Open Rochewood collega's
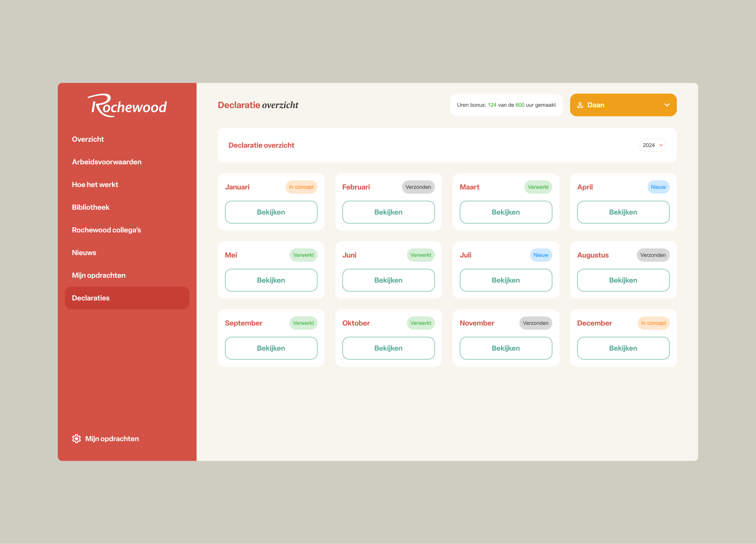Viewport: 756px width, 544px height. (106, 230)
